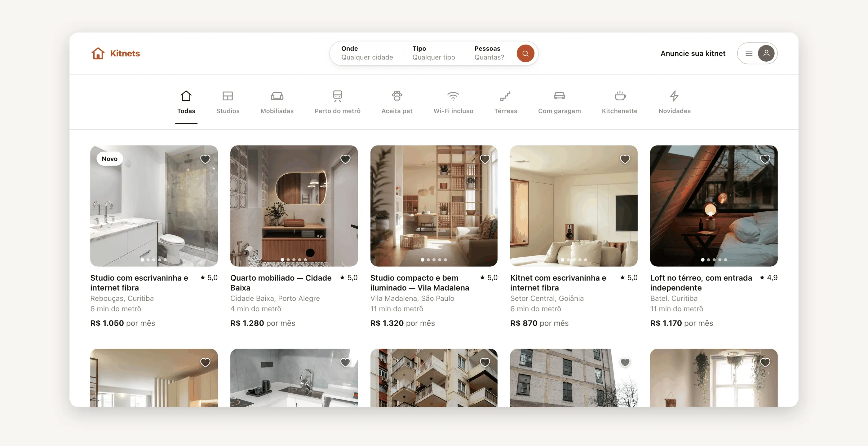Choose the Wi-Fi incluso icon

[453, 96]
